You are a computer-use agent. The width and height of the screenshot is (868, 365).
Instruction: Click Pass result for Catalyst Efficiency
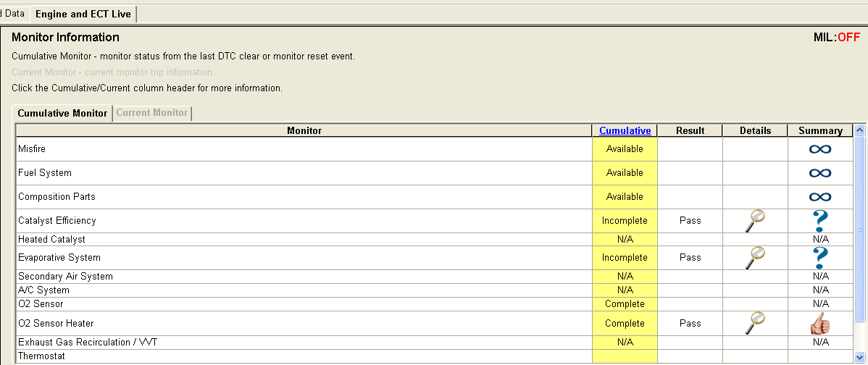[690, 221]
